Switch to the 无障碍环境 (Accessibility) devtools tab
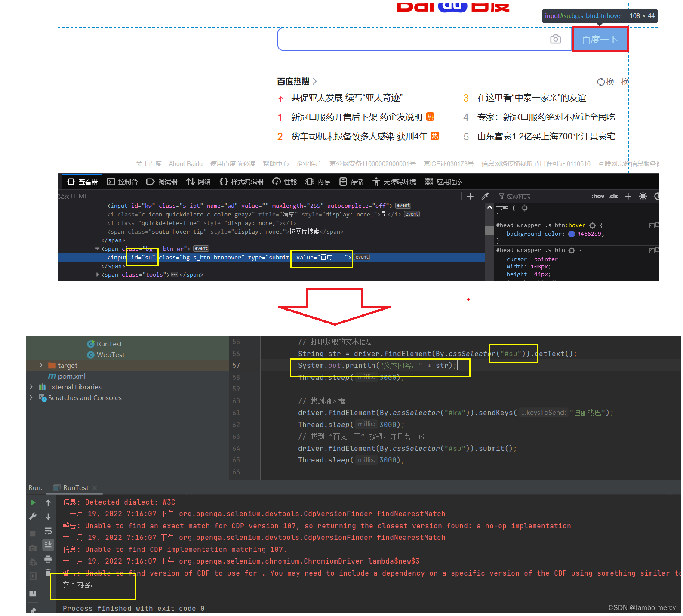Image resolution: width=683 pixels, height=616 pixels. (394, 182)
